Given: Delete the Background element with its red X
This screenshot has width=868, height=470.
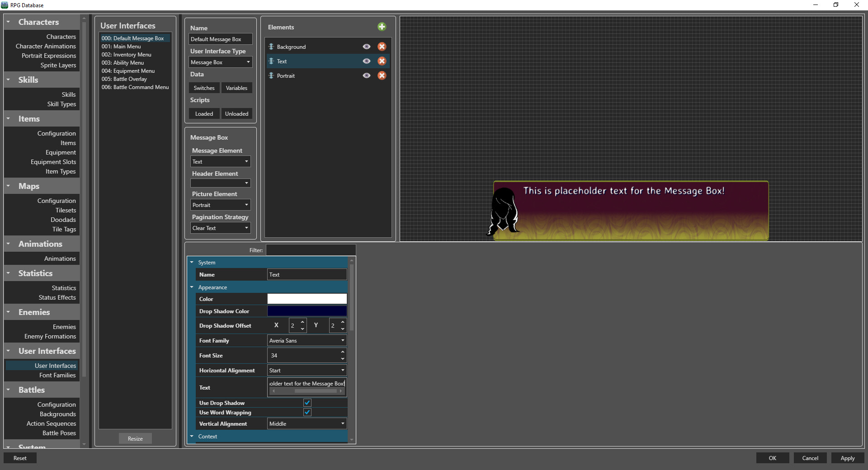Looking at the screenshot, I should [382, 47].
